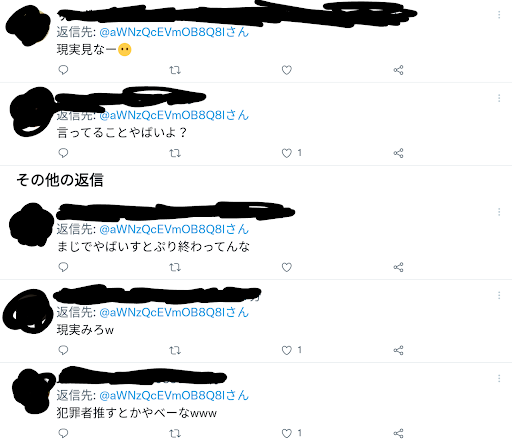Share the 言ってることやばいよ？ reply
The width and height of the screenshot is (512, 445).
tap(398, 153)
